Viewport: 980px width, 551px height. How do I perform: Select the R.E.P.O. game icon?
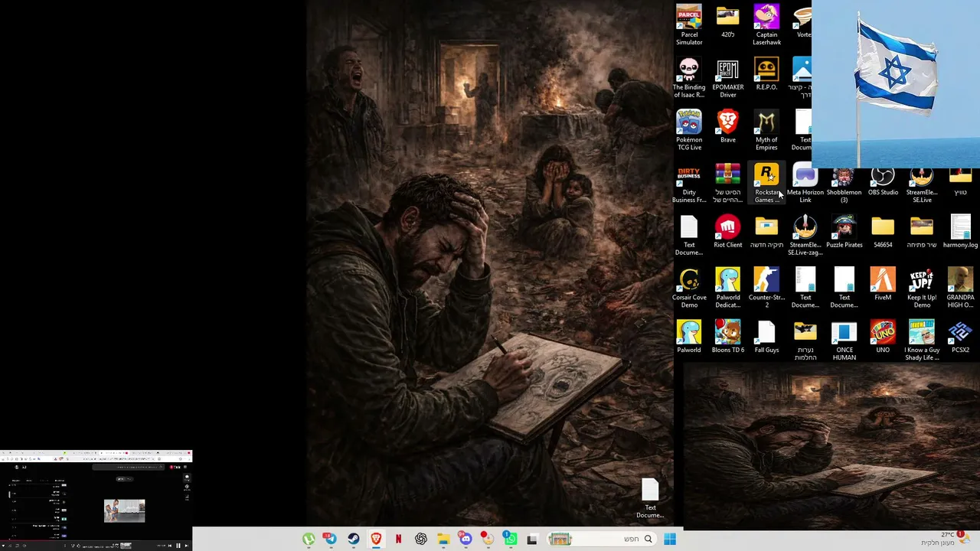point(766,74)
